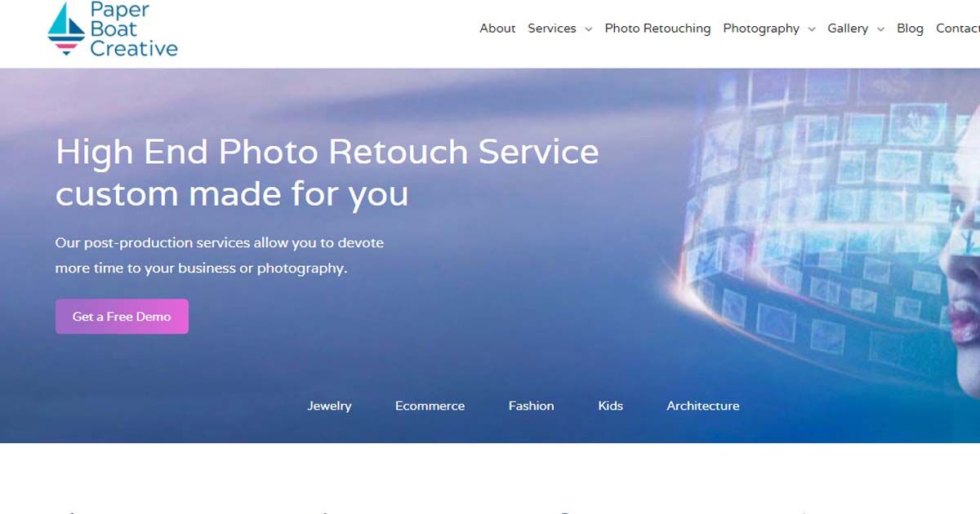Visit the Blog page

click(910, 29)
